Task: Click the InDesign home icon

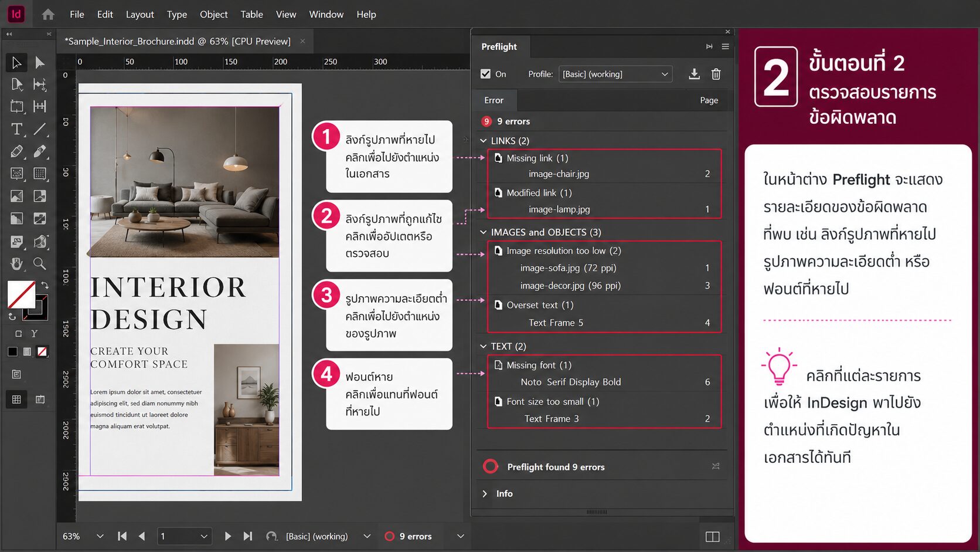Action: point(48,14)
